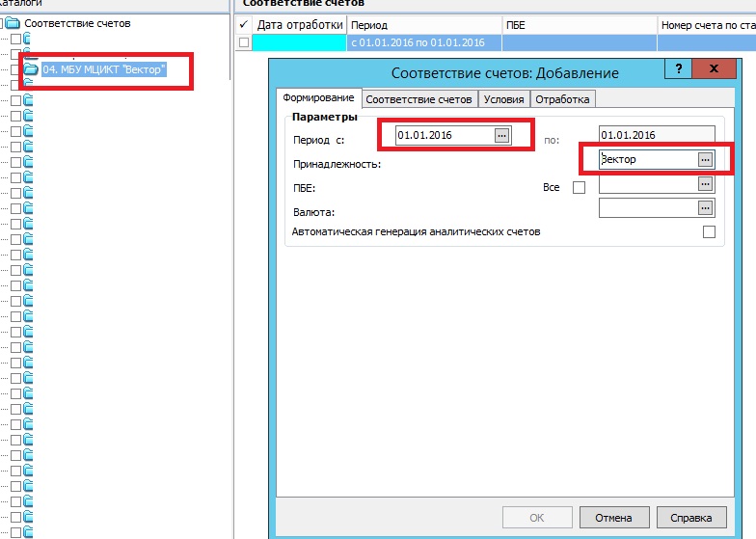Open the Отработка tab

click(563, 99)
